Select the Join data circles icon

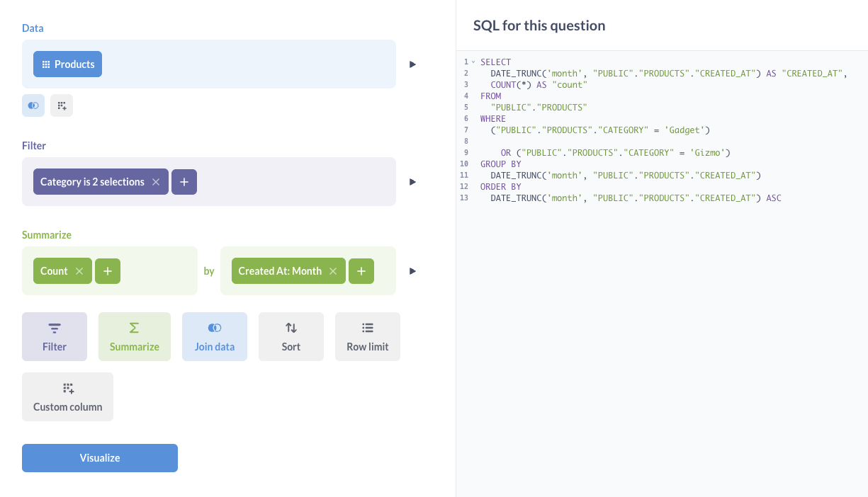[214, 327]
